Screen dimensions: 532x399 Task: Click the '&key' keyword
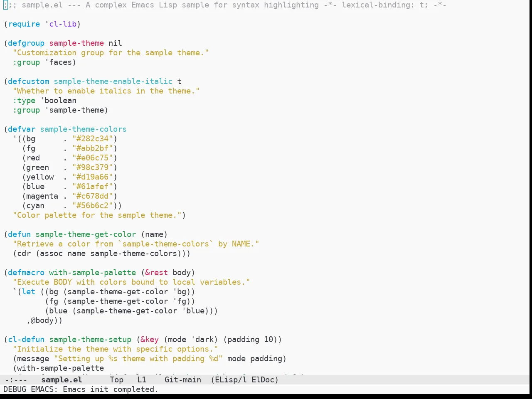(150, 340)
